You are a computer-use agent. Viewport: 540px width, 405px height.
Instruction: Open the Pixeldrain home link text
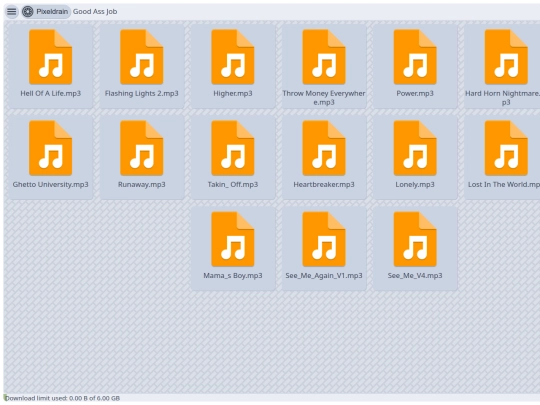(52, 12)
